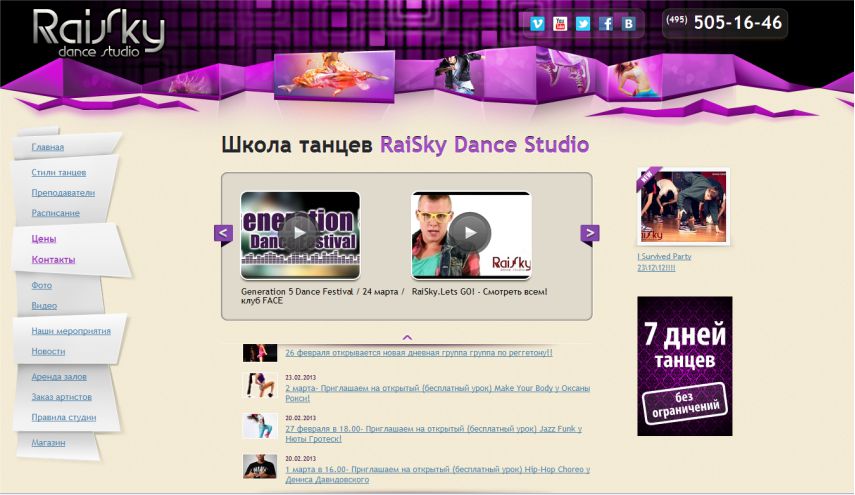Open the YouTube social icon

560,23
